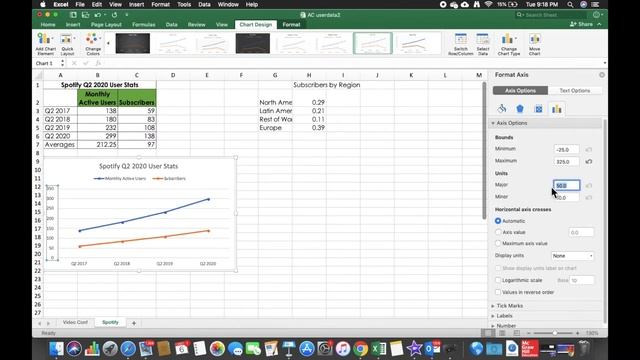640x360 pixels.
Task: Collapse the Axis Options section
Action: coord(493,123)
